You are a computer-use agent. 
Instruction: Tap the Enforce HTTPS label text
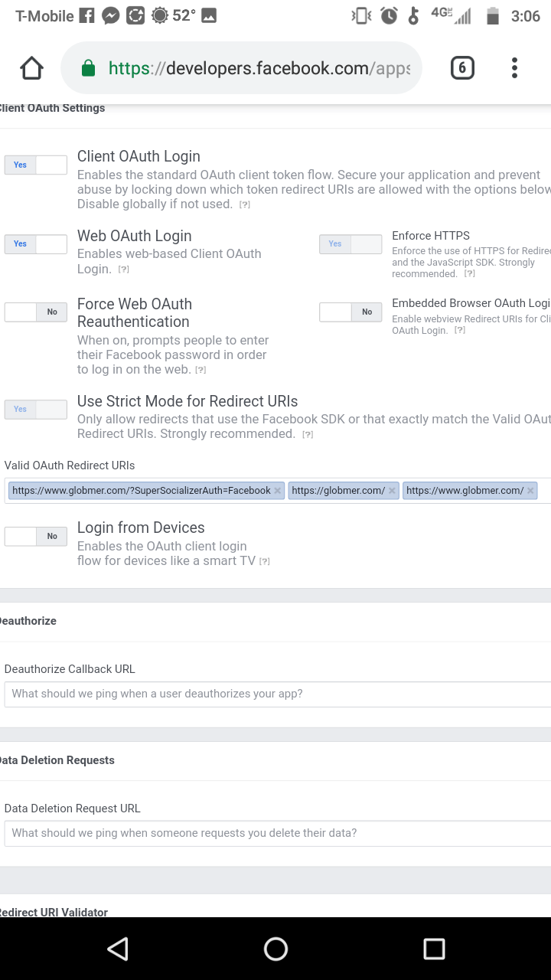[431, 236]
